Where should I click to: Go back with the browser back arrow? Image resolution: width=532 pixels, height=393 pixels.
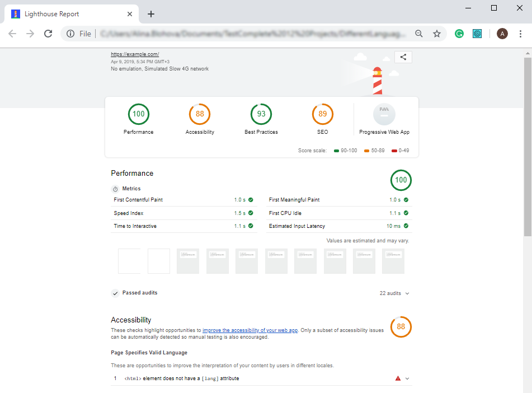click(x=12, y=34)
